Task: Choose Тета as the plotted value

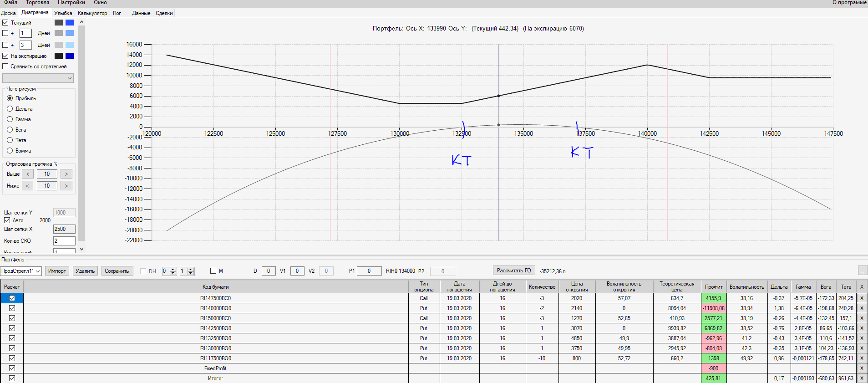Action: [x=10, y=140]
